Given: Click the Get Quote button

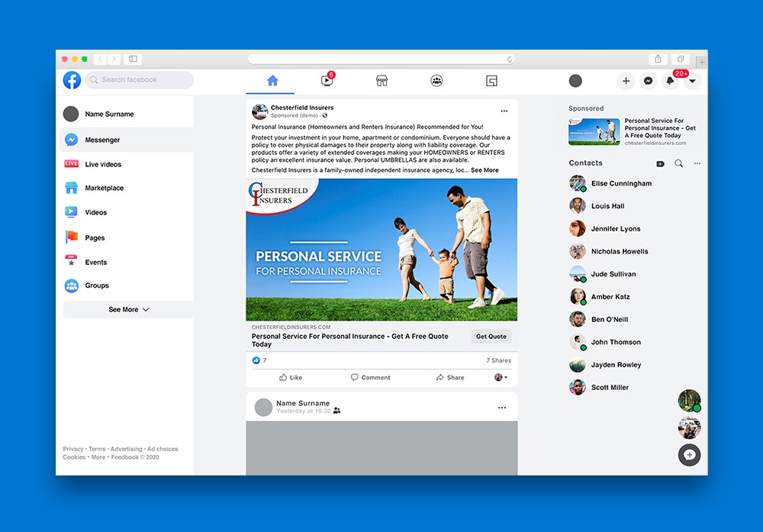Looking at the screenshot, I should point(491,337).
